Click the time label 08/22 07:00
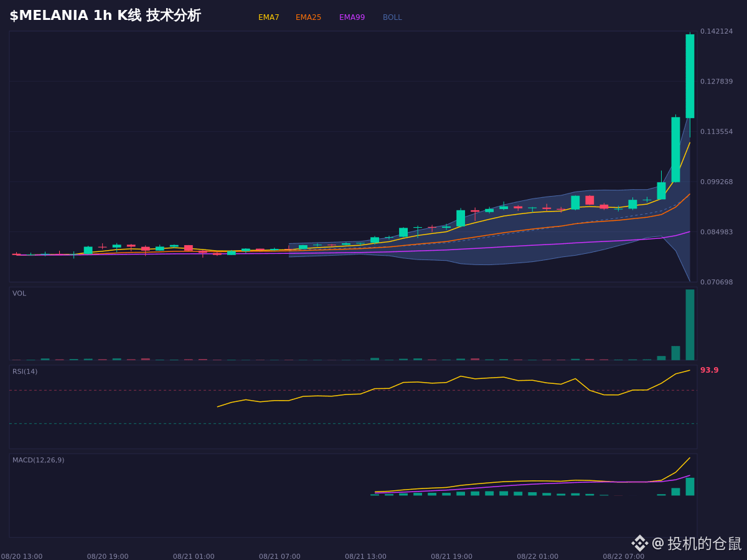 click(623, 556)
